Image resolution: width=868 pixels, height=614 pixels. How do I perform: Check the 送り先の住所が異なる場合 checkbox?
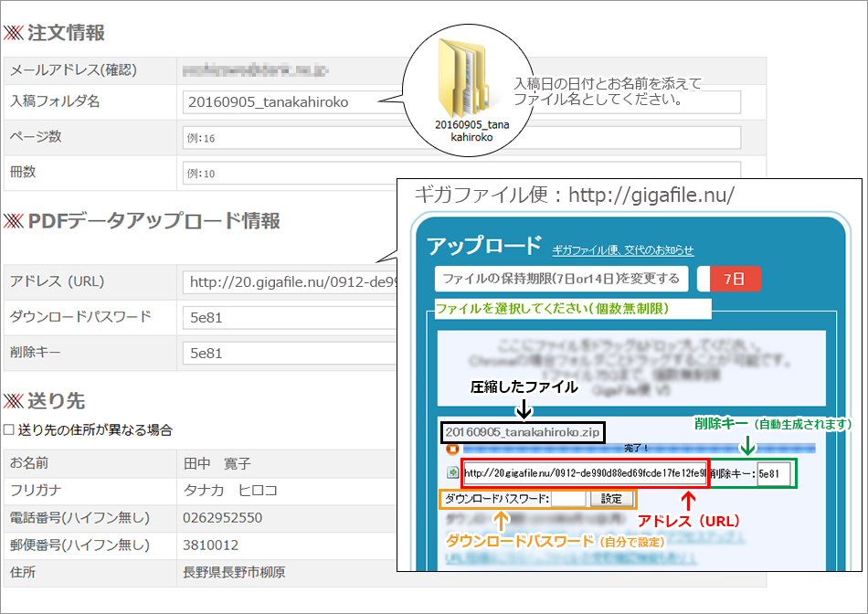tap(8, 430)
